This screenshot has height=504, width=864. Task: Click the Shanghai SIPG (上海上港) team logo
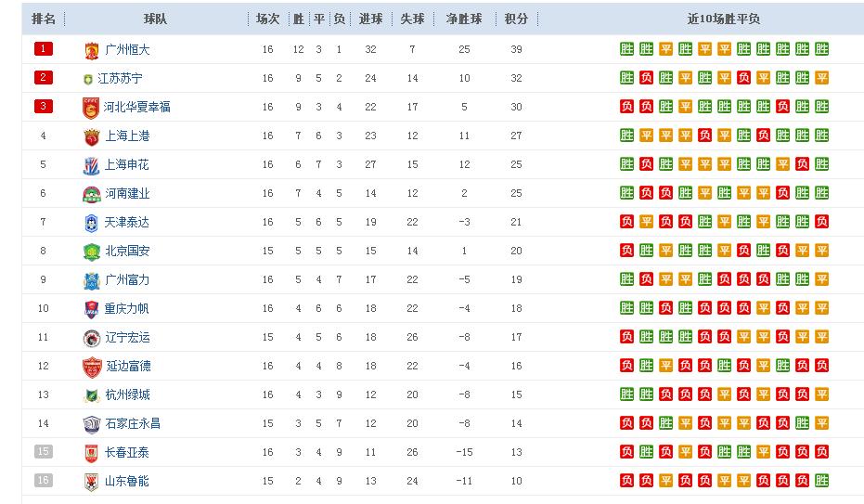pos(91,136)
